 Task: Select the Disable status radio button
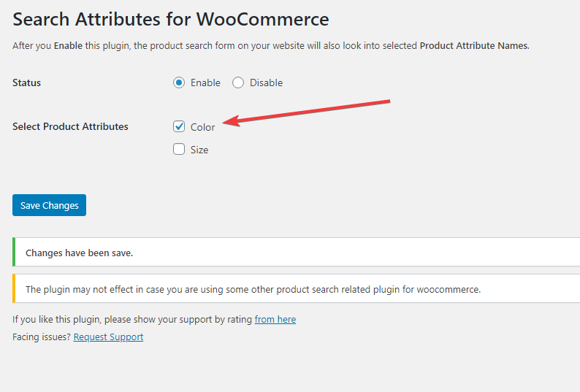pyautogui.click(x=238, y=82)
